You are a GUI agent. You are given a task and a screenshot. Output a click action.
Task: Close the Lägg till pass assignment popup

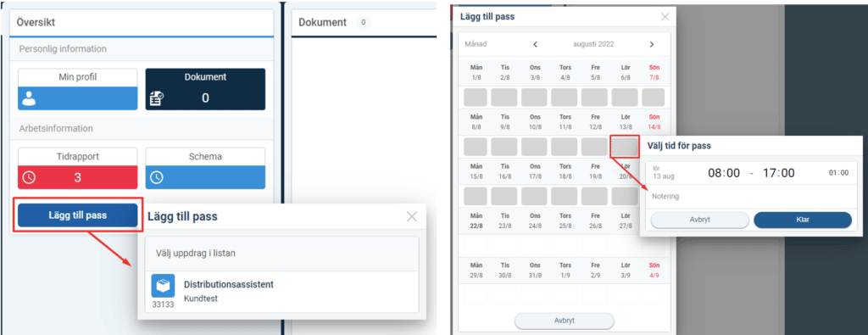pos(411,216)
